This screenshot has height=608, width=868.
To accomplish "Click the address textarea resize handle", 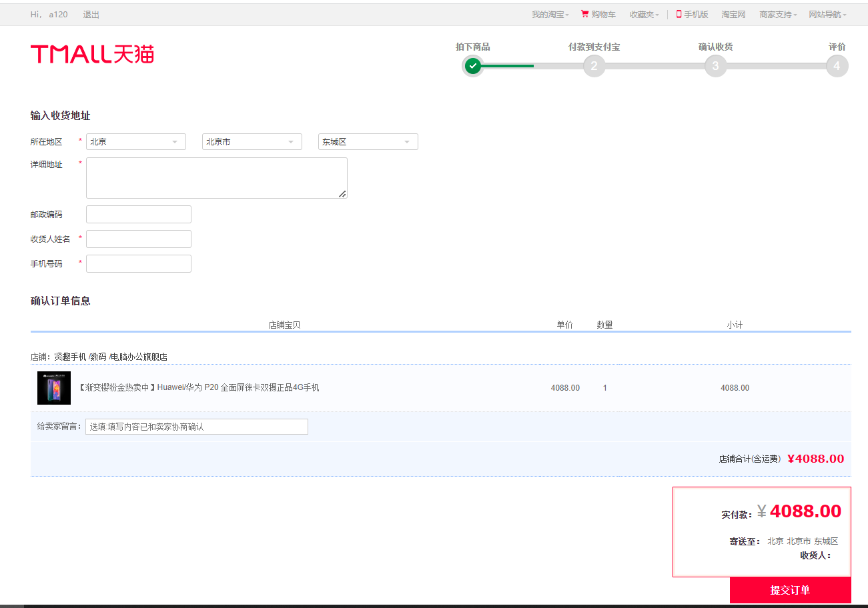I will 342,193.
